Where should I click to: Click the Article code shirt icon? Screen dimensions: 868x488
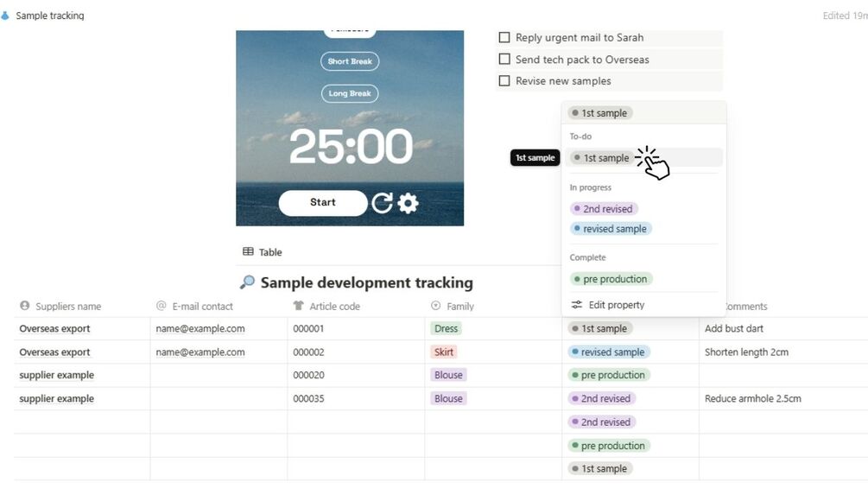[x=299, y=306]
